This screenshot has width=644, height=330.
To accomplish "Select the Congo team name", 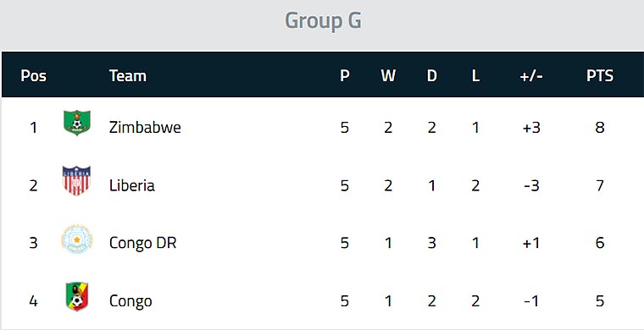I will coord(130,301).
